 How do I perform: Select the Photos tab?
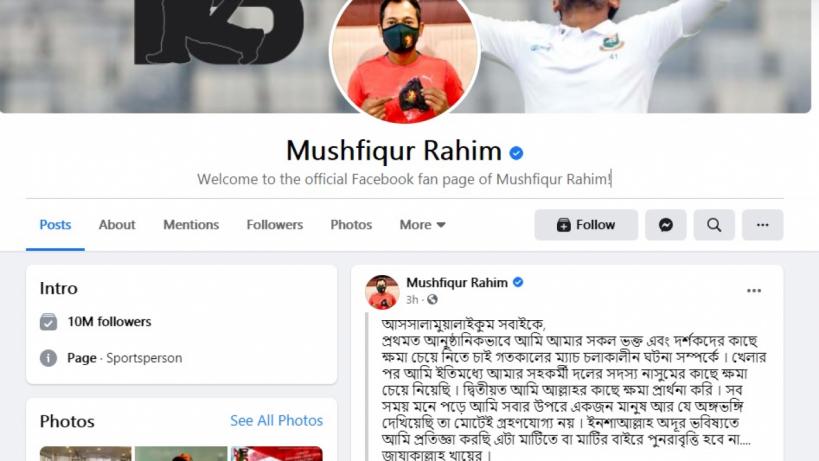(x=351, y=225)
